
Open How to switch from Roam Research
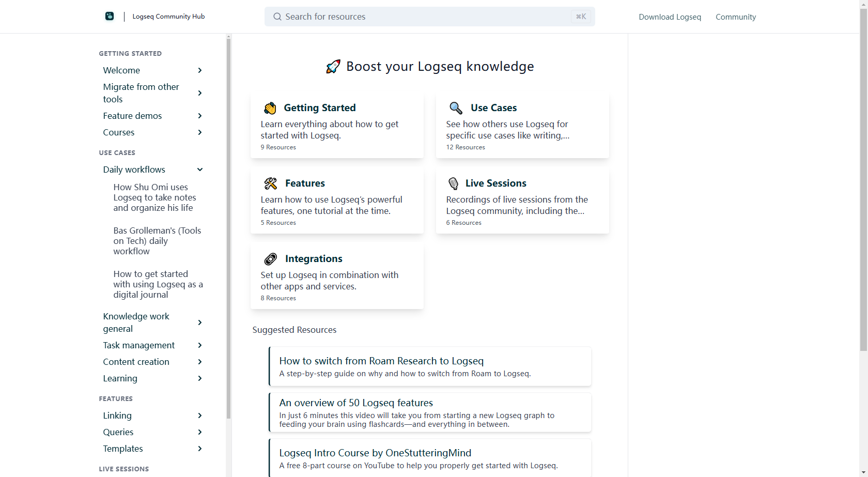tap(381, 361)
